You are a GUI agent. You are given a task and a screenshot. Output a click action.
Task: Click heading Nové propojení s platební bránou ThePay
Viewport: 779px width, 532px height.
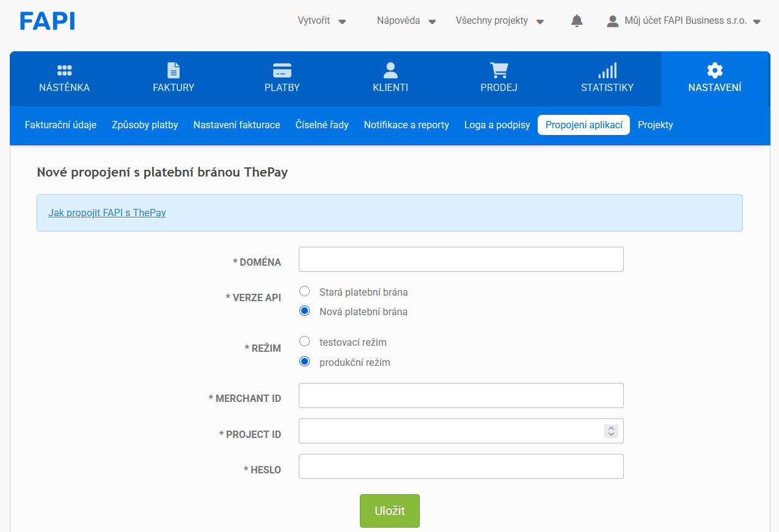pyautogui.click(x=163, y=172)
